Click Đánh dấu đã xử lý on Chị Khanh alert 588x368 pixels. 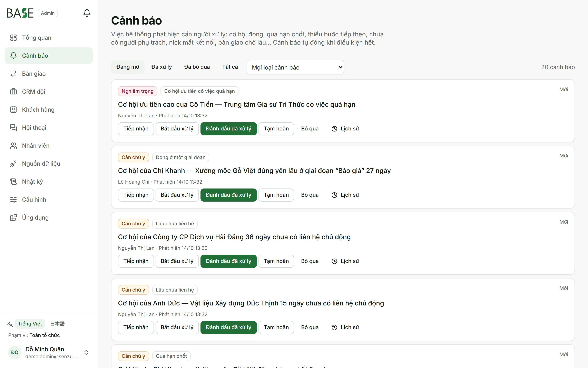point(228,195)
